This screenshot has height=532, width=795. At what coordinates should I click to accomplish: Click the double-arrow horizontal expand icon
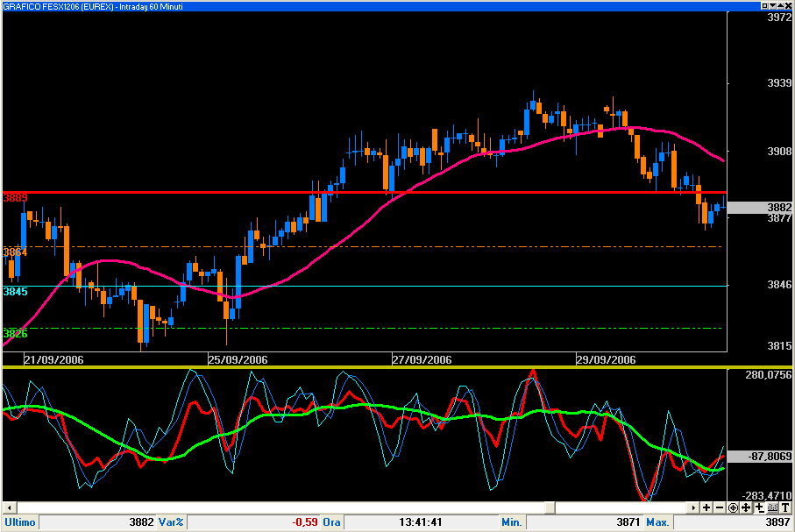point(759,508)
